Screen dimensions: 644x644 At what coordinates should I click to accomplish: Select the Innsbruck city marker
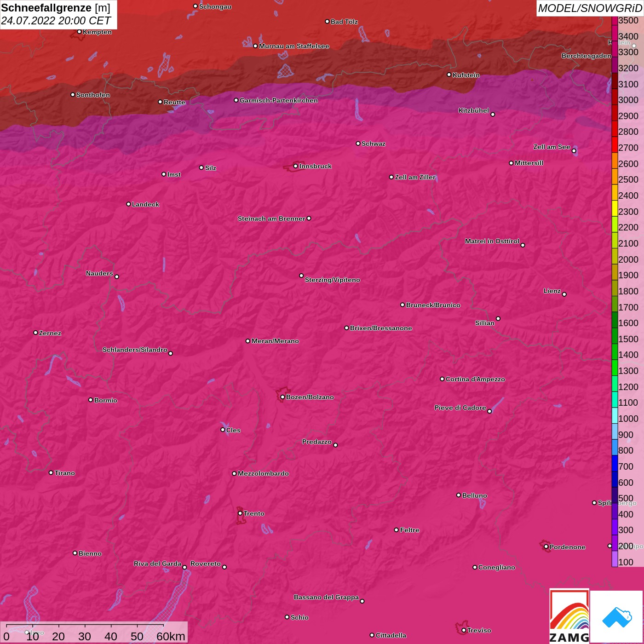tap(295, 166)
